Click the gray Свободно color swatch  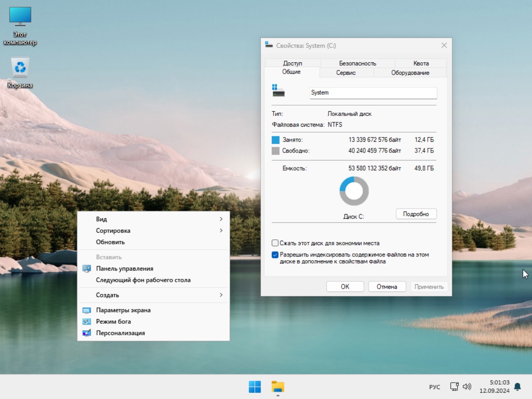[x=276, y=150]
